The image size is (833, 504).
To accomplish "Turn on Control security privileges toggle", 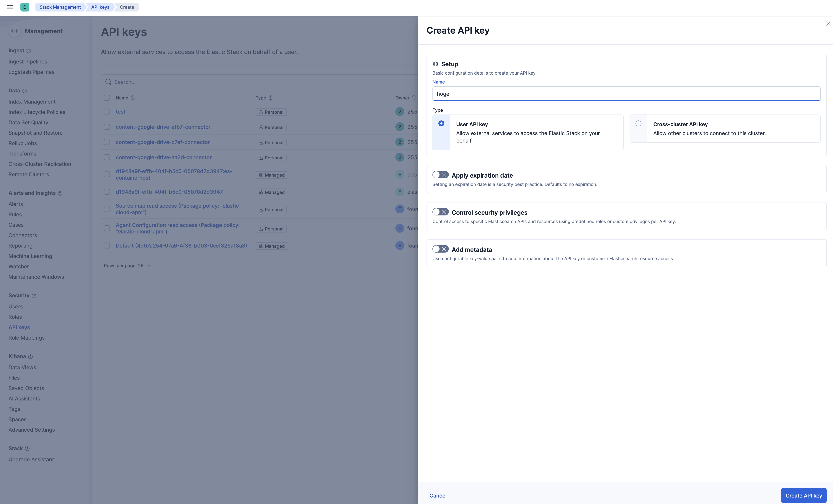I will coord(440,212).
